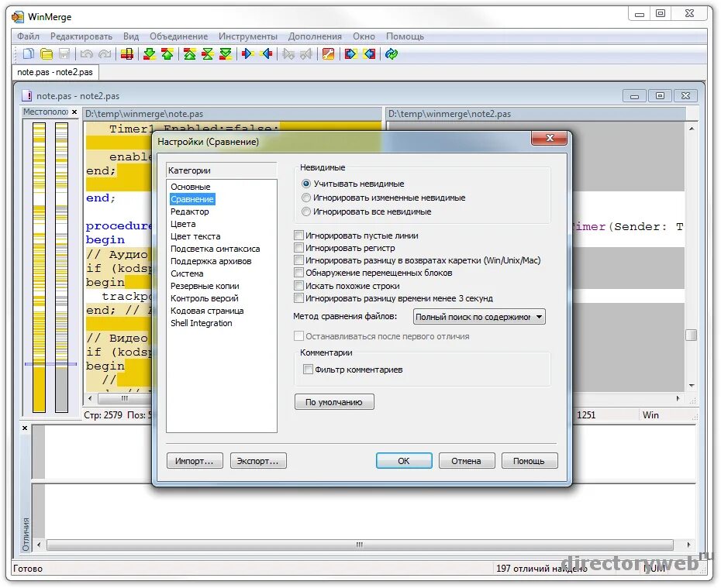The height and width of the screenshot is (588, 721).
Task: Select Цвет текста category
Action: click(x=195, y=236)
